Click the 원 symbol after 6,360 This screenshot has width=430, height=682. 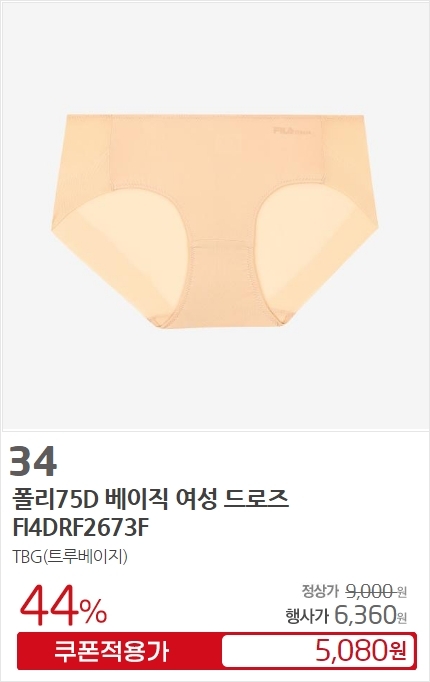[401, 617]
